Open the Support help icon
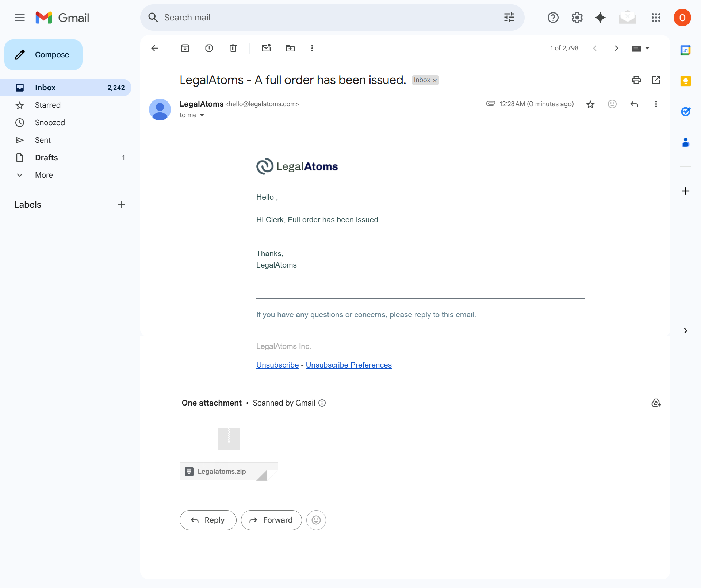Screen dimensions: 701x588 pyautogui.click(x=553, y=18)
